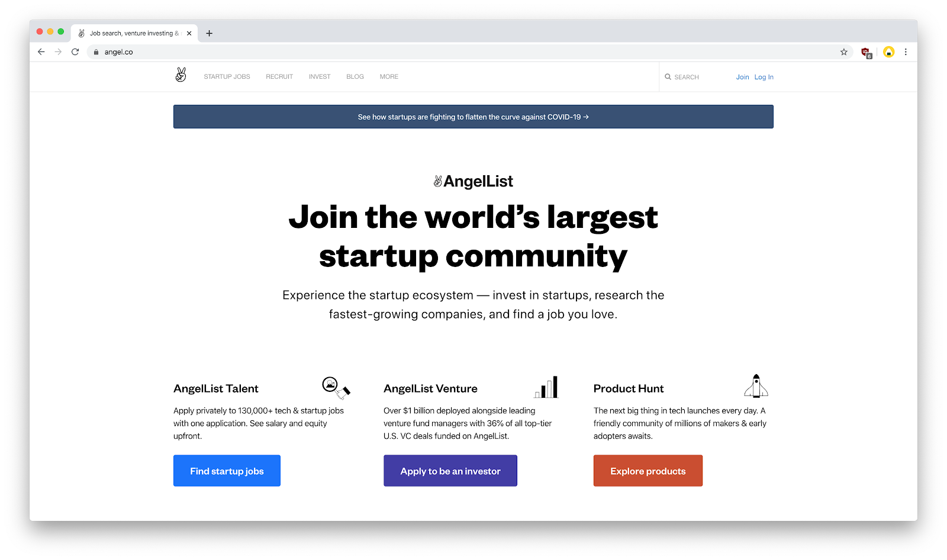Open the Invest menu item

320,77
